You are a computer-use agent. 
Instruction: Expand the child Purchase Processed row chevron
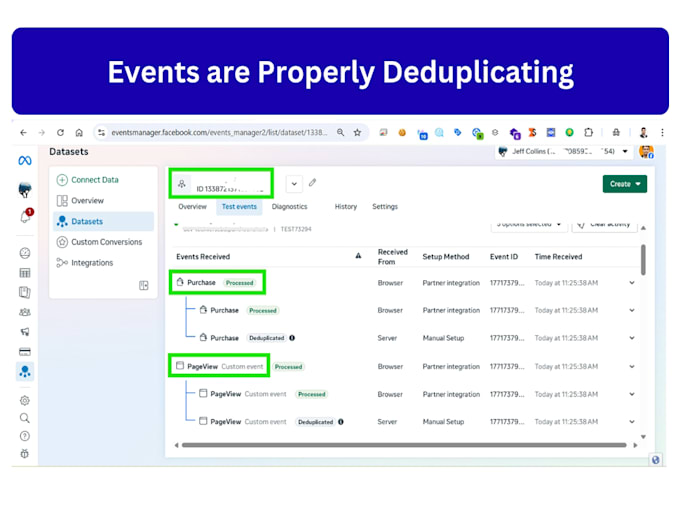[x=632, y=310]
